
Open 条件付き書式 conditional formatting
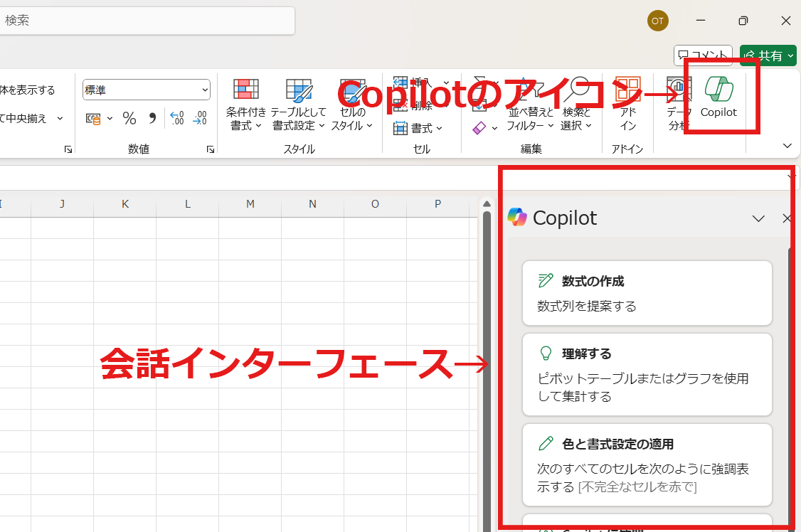click(x=245, y=104)
